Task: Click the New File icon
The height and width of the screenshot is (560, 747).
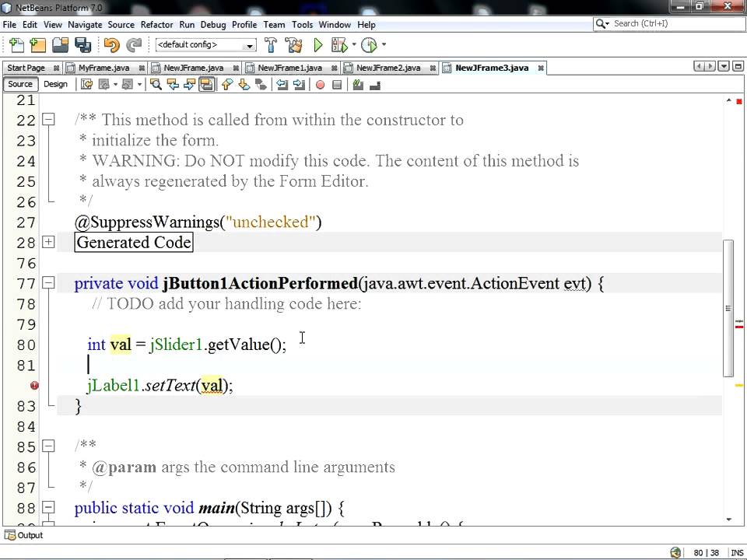Action: click(16, 45)
